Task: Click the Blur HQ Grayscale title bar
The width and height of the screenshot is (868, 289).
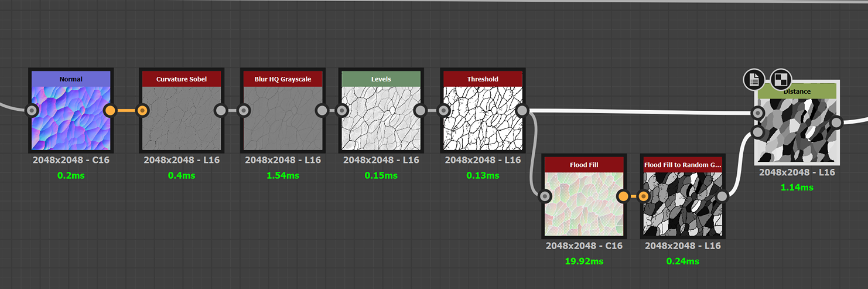Action: (x=283, y=79)
